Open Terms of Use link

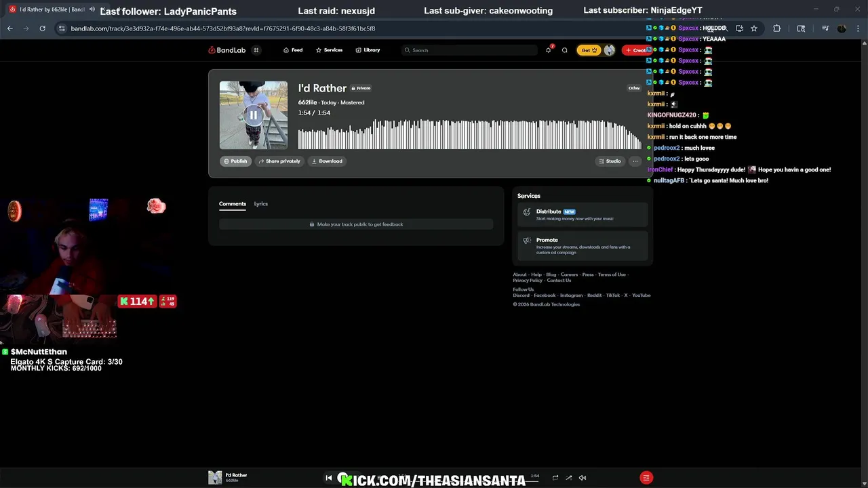(612, 274)
